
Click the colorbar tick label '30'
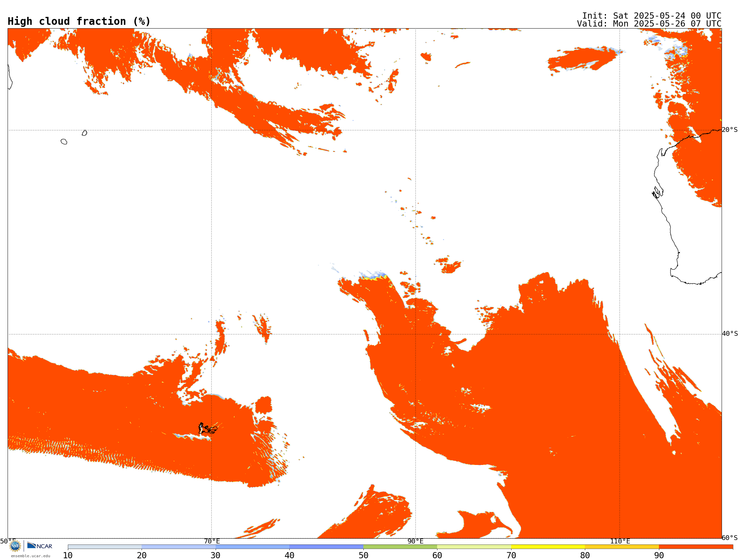pos(216,556)
